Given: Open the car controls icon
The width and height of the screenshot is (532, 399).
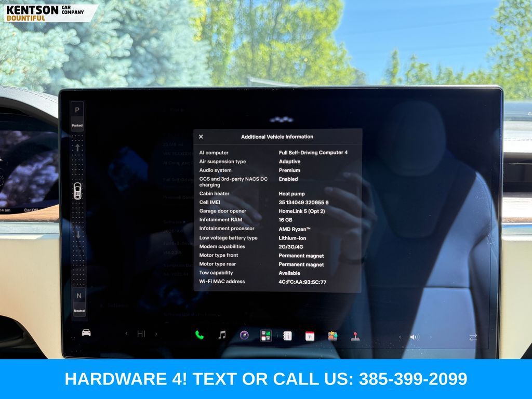Looking at the screenshot, I should click(x=86, y=333).
